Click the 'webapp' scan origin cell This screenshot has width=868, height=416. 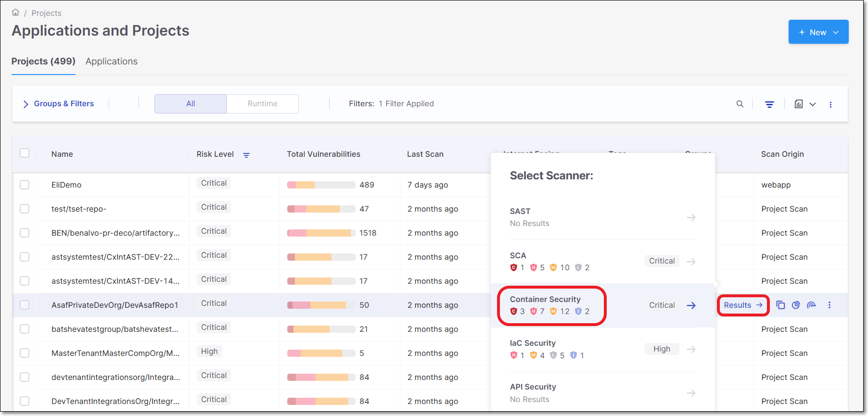pos(776,185)
